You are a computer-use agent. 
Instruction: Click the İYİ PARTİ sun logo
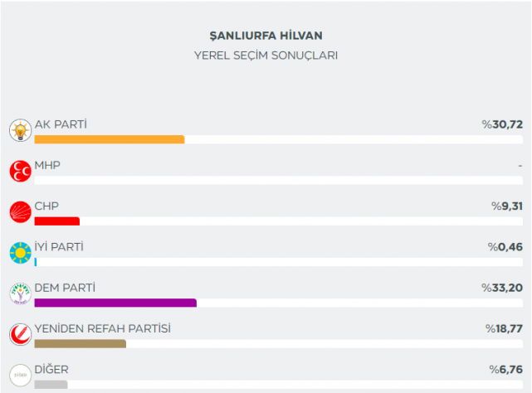[x=19, y=253]
